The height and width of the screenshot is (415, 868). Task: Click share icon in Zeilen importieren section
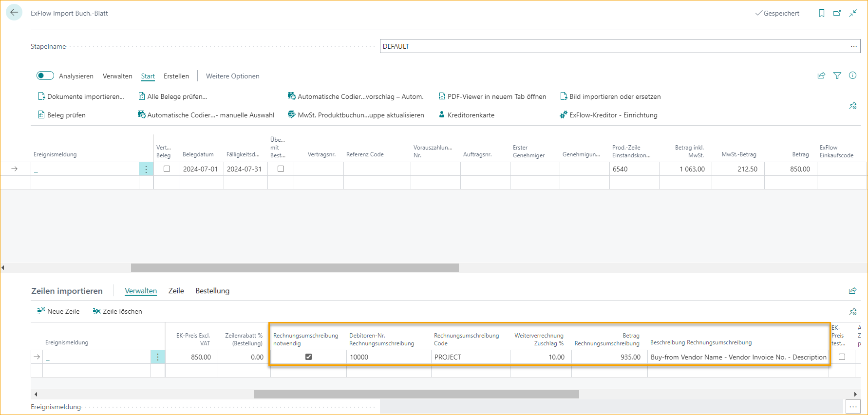tap(852, 291)
